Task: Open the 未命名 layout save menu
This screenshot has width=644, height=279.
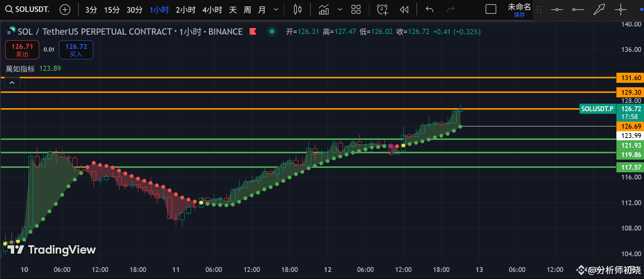Action: 519,10
